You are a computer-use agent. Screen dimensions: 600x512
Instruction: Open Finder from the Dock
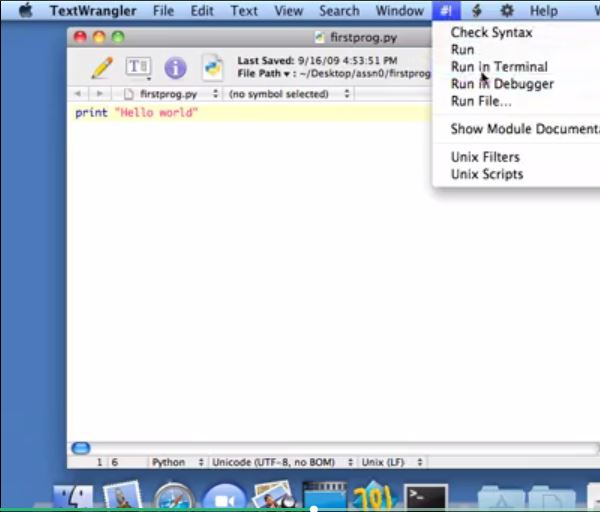pos(73,497)
